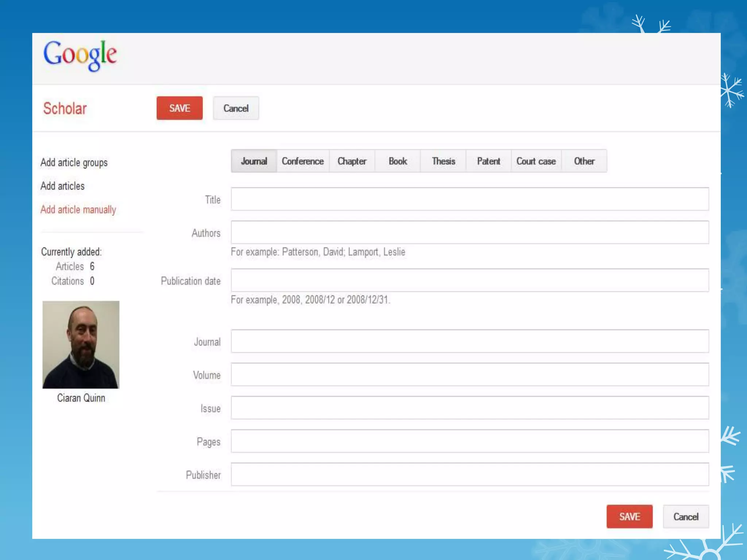The height and width of the screenshot is (560, 747).
Task: Select the Court case tab
Action: point(536,161)
